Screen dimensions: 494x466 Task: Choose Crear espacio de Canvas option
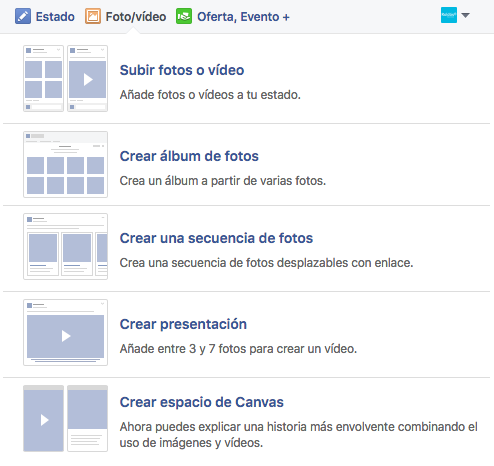pyautogui.click(x=202, y=402)
